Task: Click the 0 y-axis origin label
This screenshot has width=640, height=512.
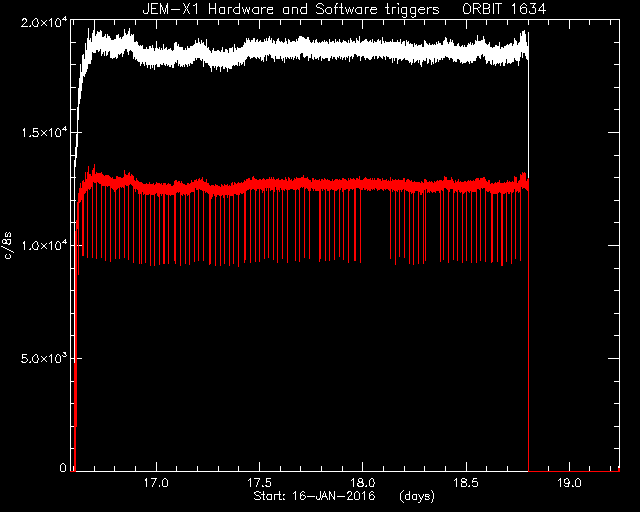Action: click(63, 467)
